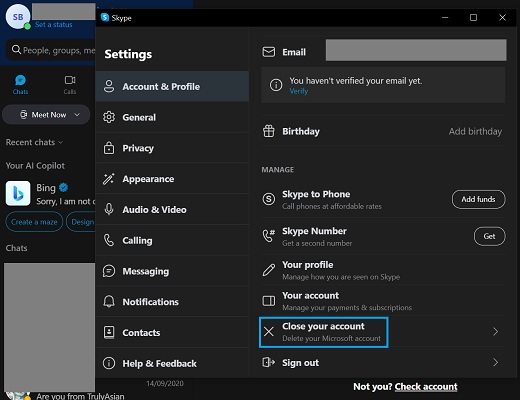Click the pencil icon for Your profile
520x400 pixels.
coord(269,270)
